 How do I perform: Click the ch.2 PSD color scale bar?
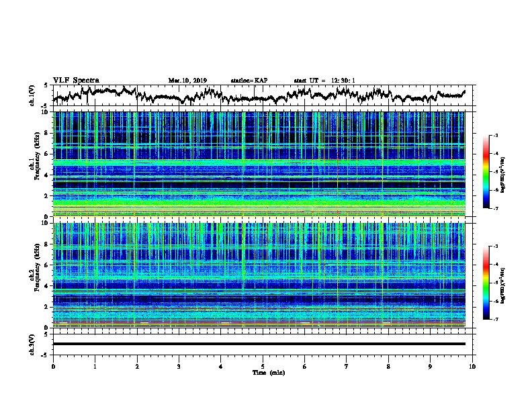point(486,283)
